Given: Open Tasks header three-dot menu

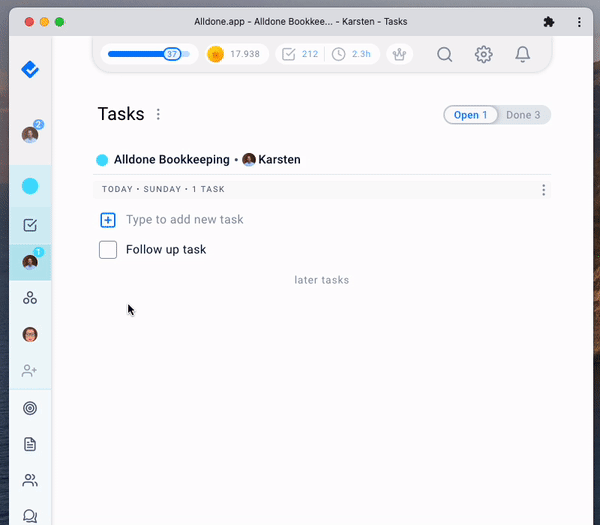Looking at the screenshot, I should coord(158,114).
